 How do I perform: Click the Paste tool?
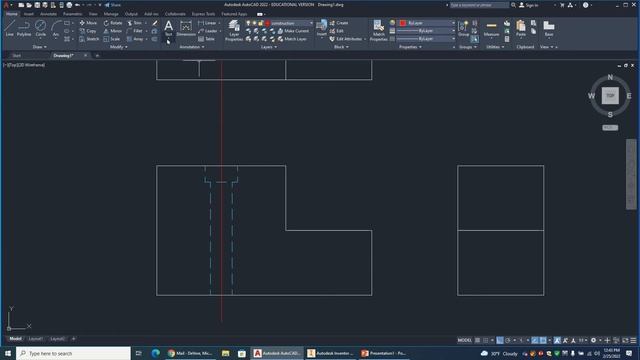point(521,29)
